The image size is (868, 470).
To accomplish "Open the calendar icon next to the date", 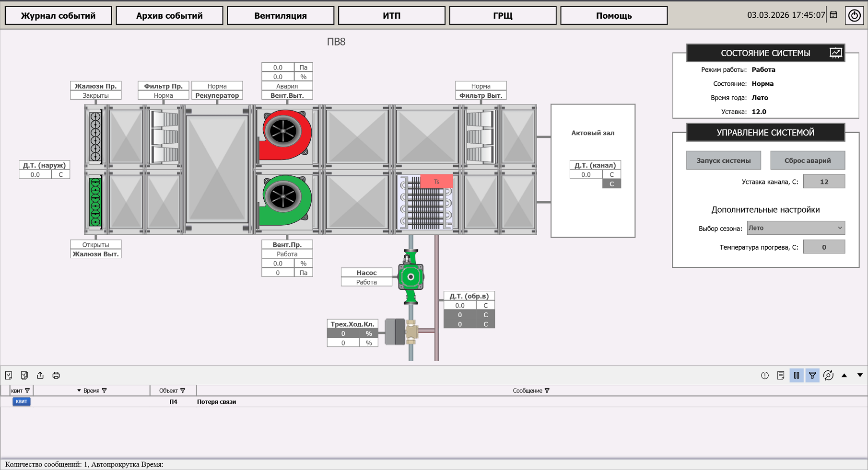I will pos(834,15).
